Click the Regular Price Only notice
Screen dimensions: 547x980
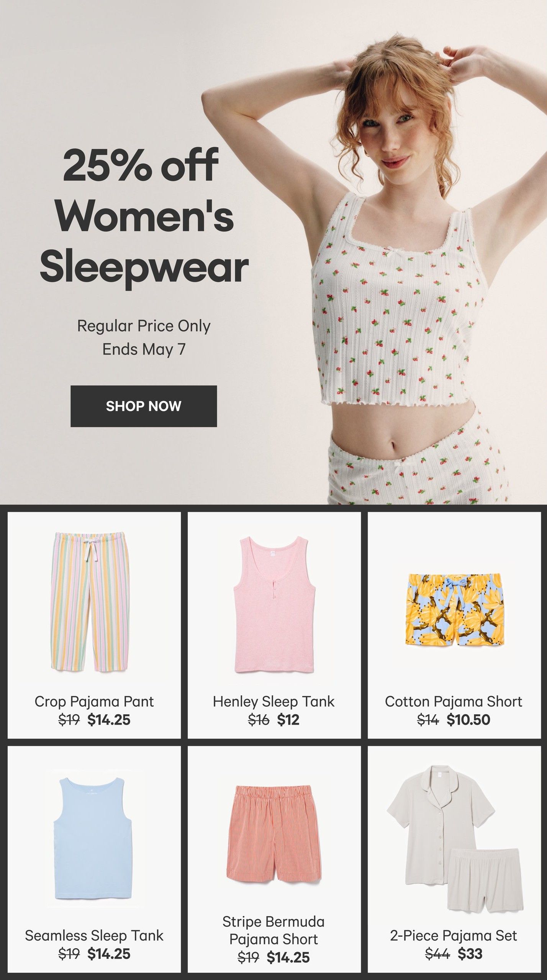point(144,326)
